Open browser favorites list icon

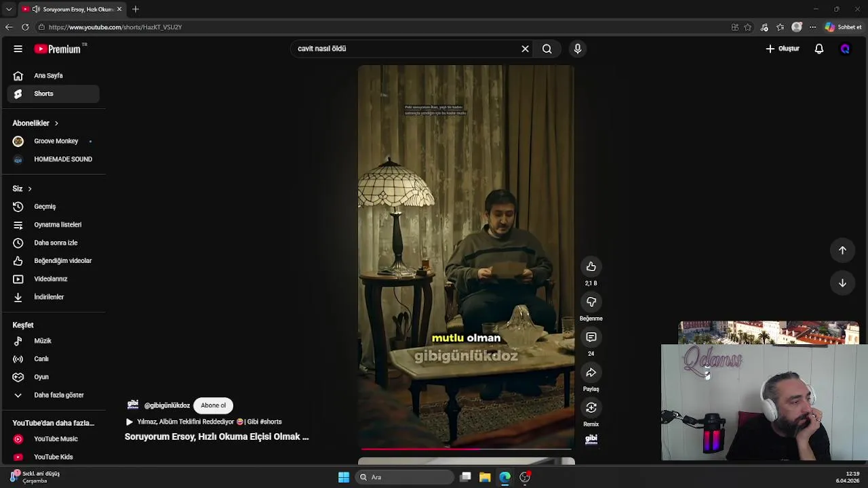(781, 27)
